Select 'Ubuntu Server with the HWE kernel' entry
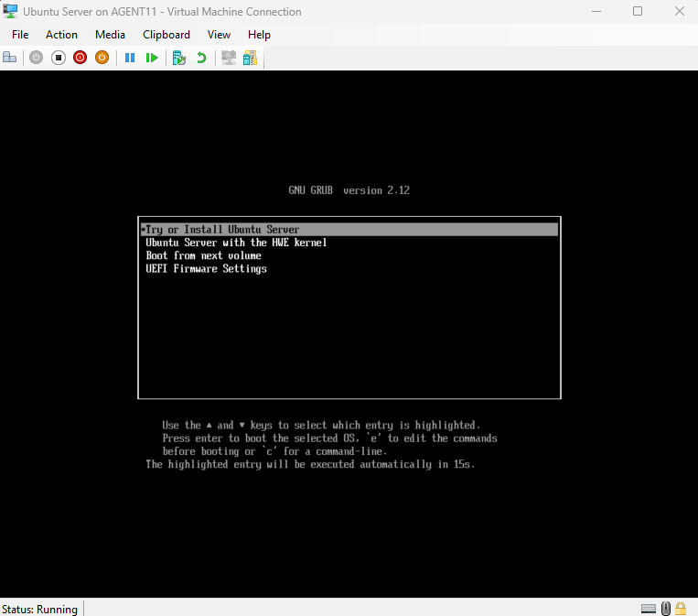This screenshot has height=616, width=698. point(236,243)
